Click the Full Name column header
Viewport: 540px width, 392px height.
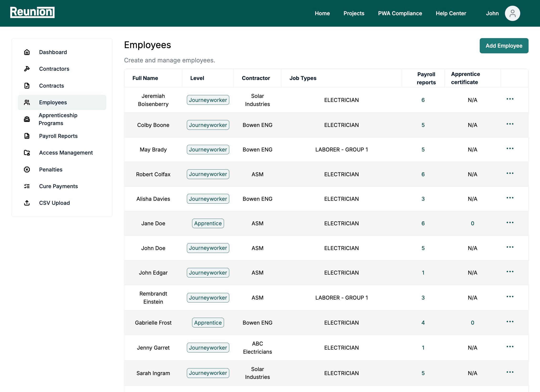[x=145, y=78]
